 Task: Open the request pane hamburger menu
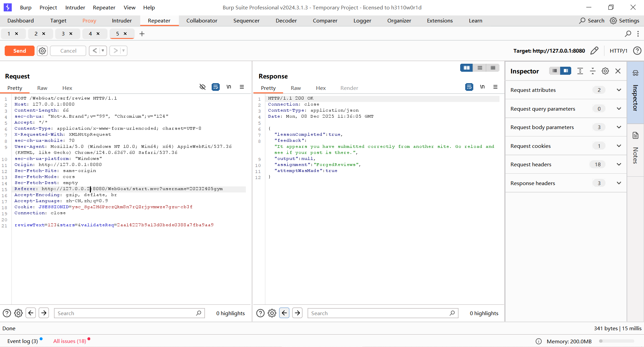(x=242, y=87)
